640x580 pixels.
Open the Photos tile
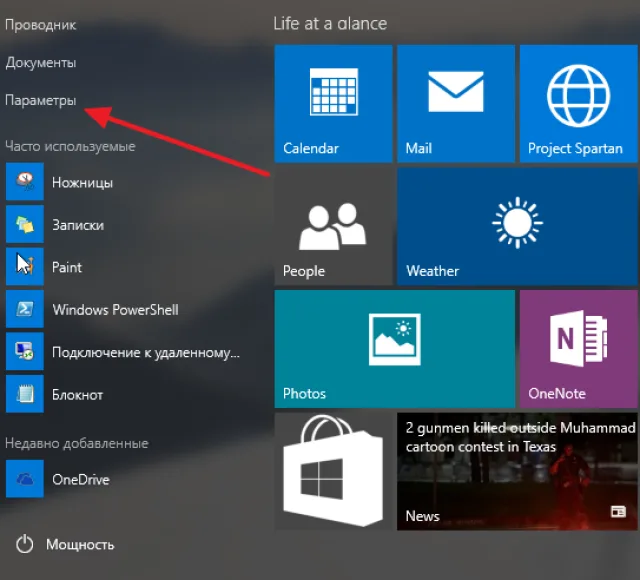coord(395,349)
